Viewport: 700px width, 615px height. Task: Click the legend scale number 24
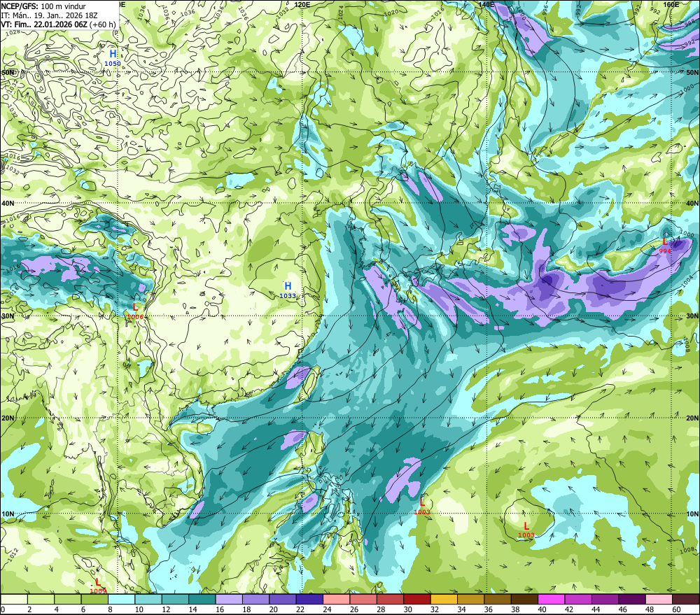click(x=327, y=609)
